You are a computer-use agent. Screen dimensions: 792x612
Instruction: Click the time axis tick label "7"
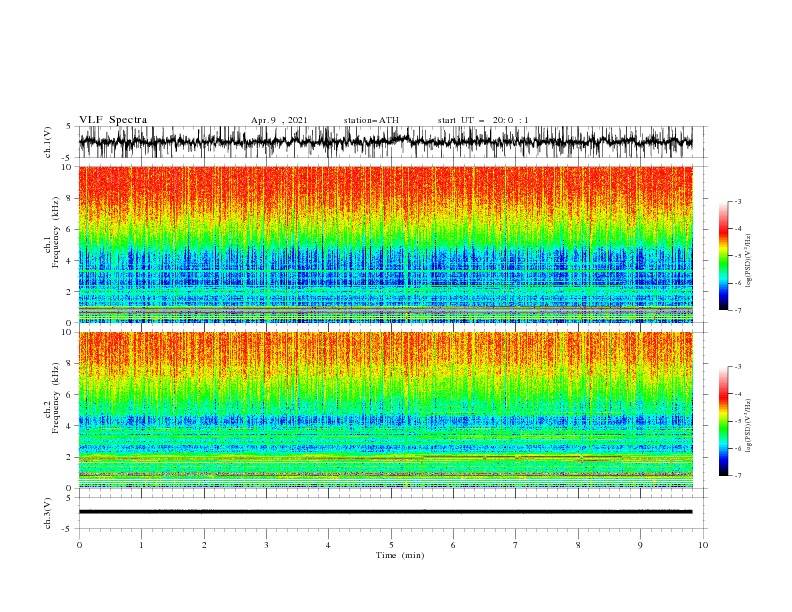click(516, 545)
